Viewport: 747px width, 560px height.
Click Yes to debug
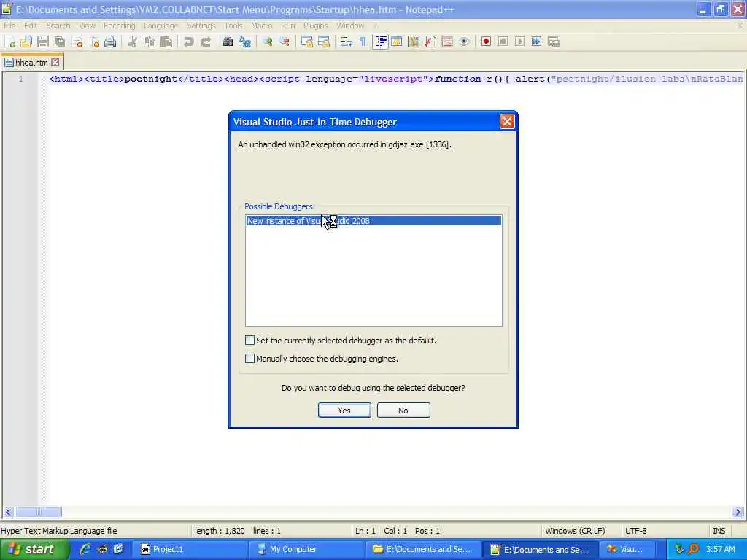point(344,410)
